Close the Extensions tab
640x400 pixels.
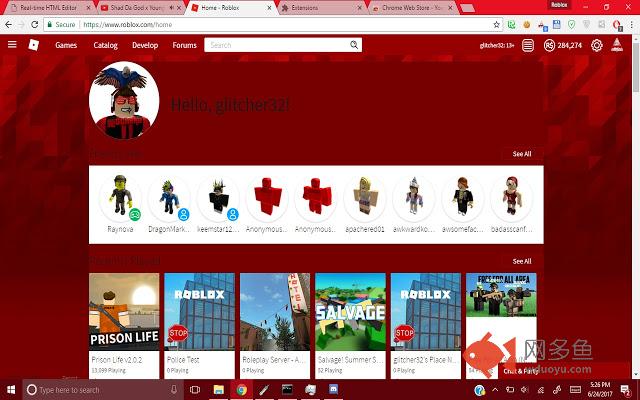[360, 7]
